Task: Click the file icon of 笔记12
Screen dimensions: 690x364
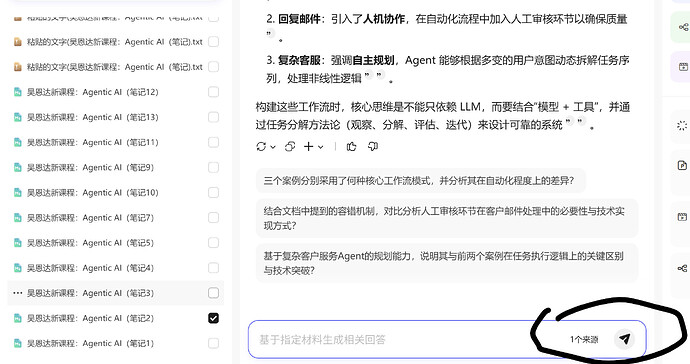Action: [18, 92]
